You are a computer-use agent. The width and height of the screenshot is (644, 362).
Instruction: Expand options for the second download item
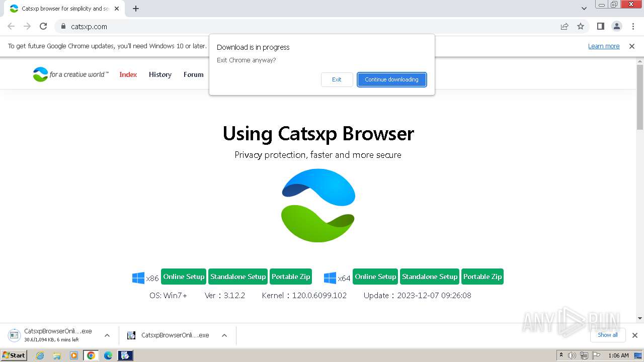point(224,335)
